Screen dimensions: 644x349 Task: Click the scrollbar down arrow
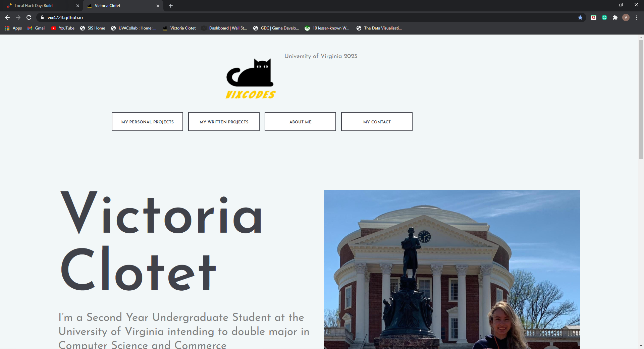point(641,346)
